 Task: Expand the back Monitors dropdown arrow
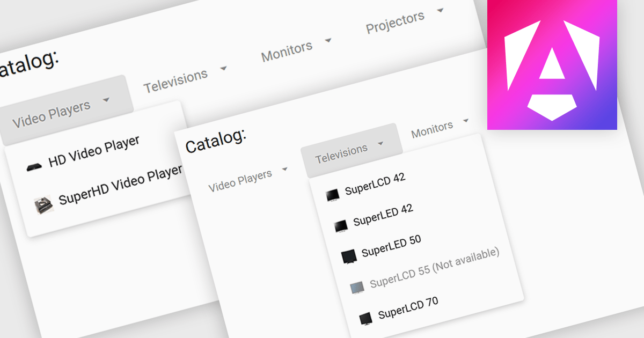click(328, 40)
